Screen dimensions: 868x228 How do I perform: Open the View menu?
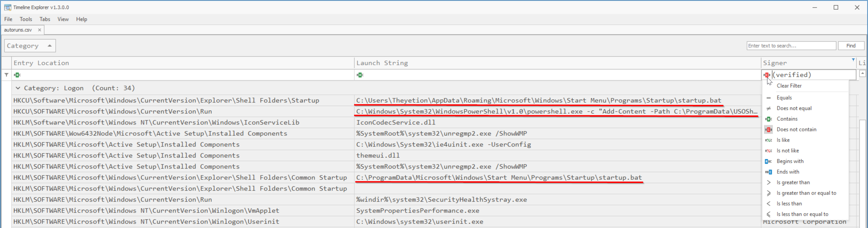tap(63, 19)
